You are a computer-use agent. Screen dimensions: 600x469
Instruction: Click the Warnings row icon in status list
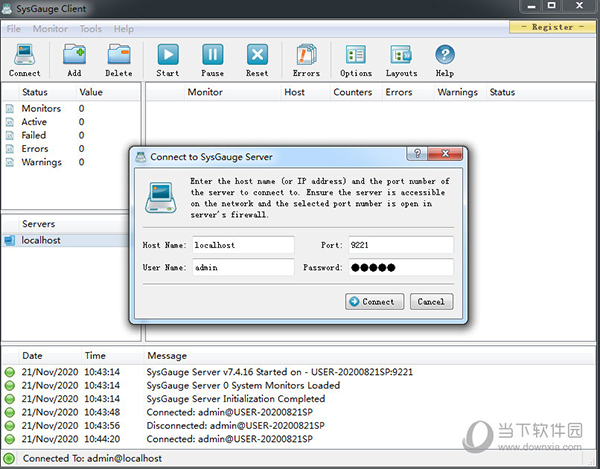point(10,162)
